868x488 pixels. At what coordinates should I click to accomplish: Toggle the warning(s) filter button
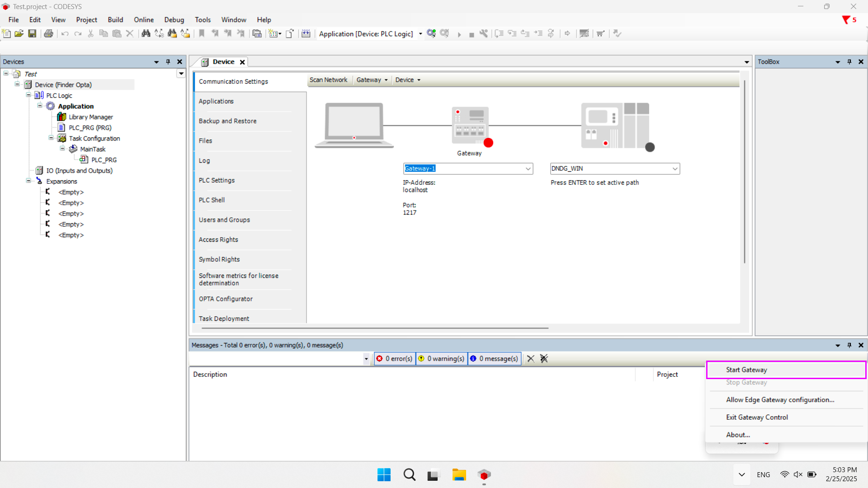441,358
